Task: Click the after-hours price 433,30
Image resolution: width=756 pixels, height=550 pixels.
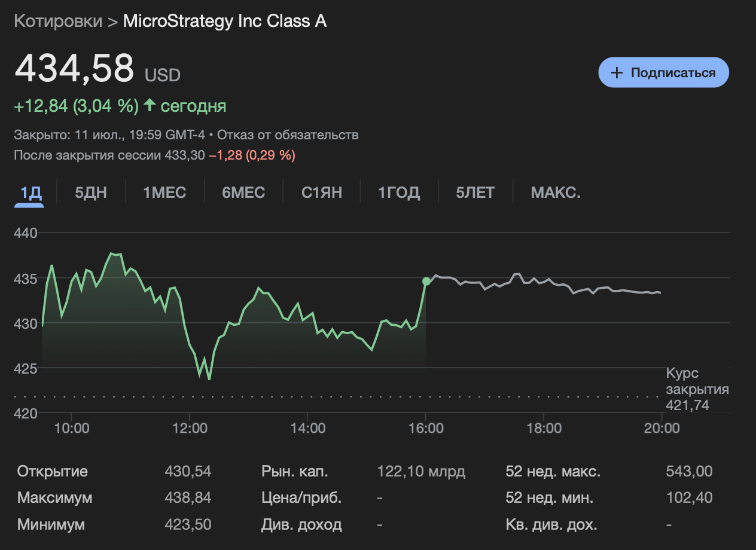Action: 184,155
